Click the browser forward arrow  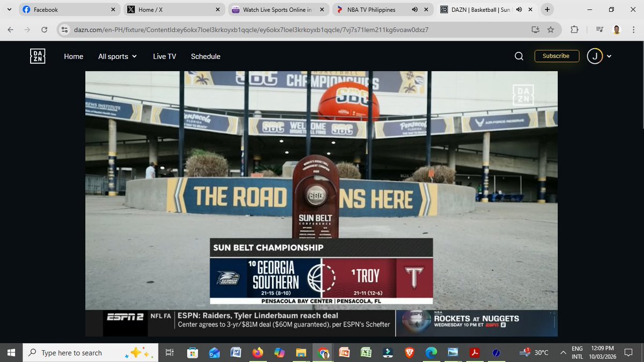pyautogui.click(x=27, y=29)
